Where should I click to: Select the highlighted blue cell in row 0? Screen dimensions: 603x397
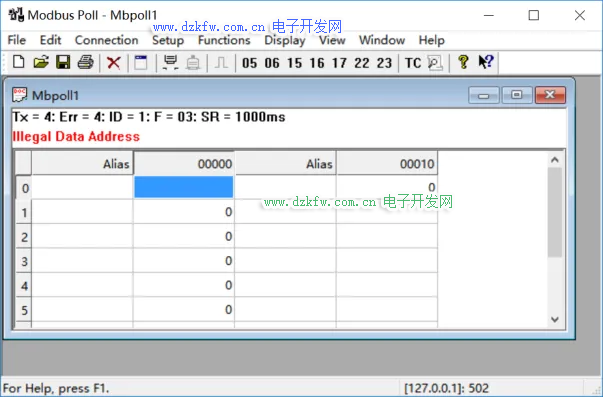[184, 187]
